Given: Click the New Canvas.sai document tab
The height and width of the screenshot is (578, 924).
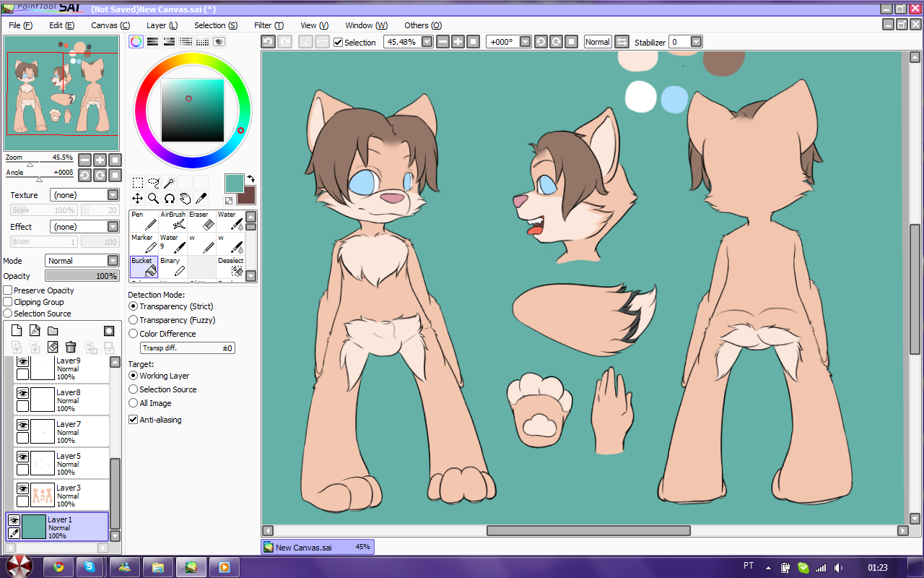Looking at the screenshot, I should click(318, 547).
